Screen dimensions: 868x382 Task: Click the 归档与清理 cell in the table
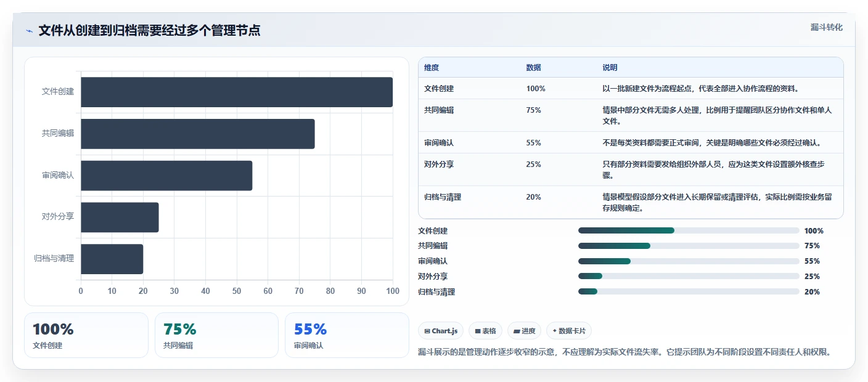click(x=443, y=197)
